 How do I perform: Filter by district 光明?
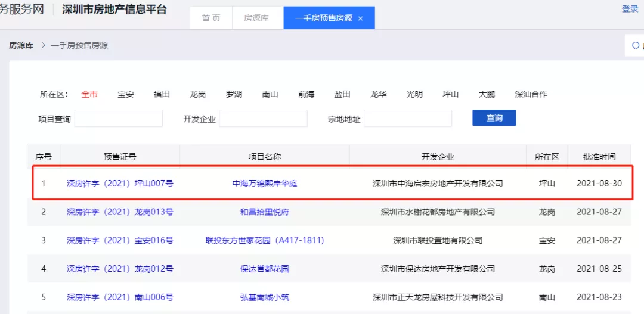click(414, 94)
